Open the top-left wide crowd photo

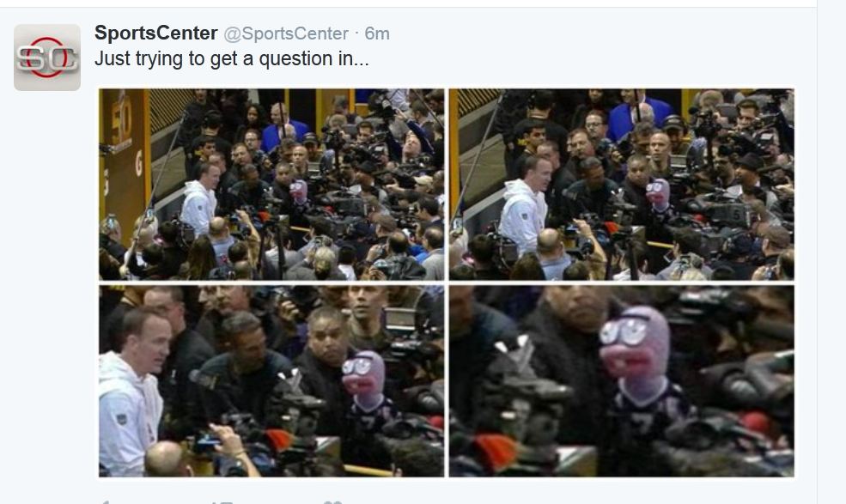pyautogui.click(x=271, y=184)
